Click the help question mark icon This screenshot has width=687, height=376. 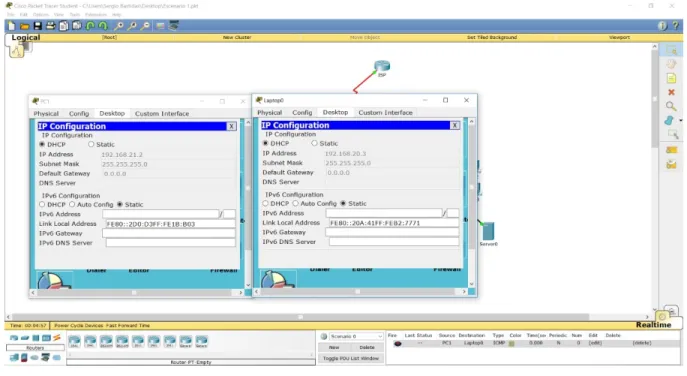coord(676,26)
